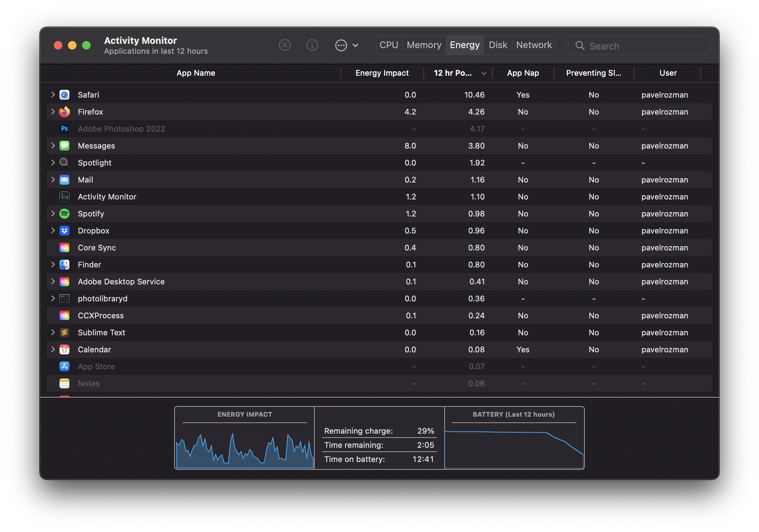Sort by User column header
The height and width of the screenshot is (532, 759).
(668, 73)
